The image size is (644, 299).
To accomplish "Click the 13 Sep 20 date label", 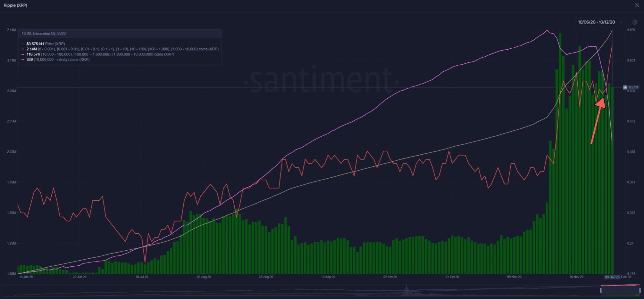I will click(328, 277).
